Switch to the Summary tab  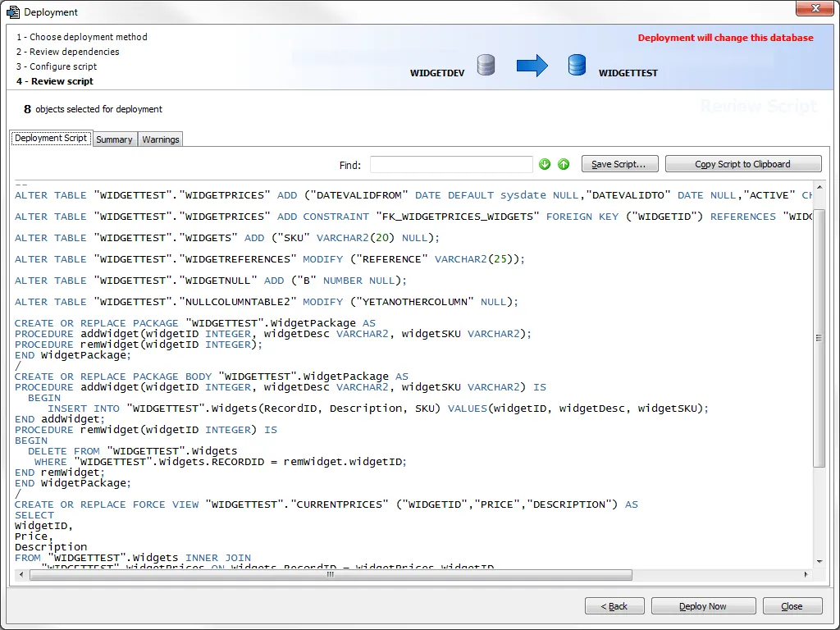[x=114, y=139]
